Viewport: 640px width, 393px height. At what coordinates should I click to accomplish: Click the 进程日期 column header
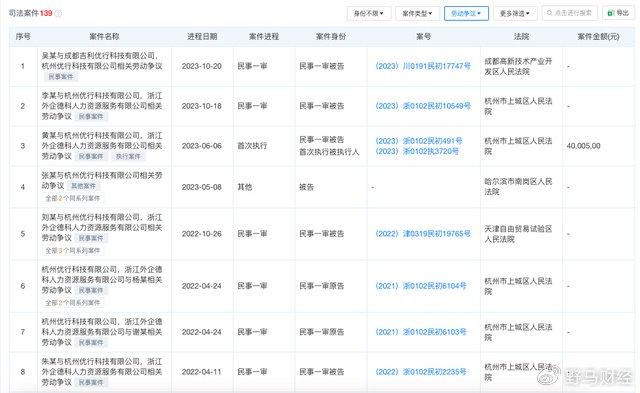coord(202,37)
